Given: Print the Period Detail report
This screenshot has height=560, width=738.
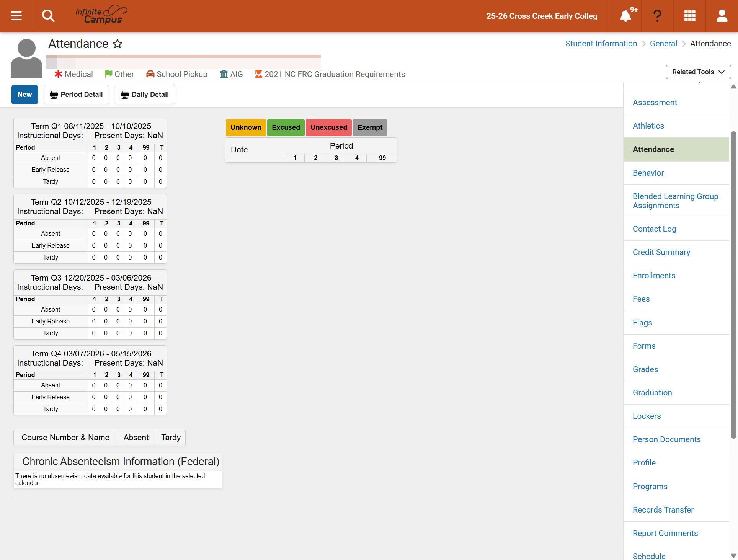Looking at the screenshot, I should click(x=76, y=95).
